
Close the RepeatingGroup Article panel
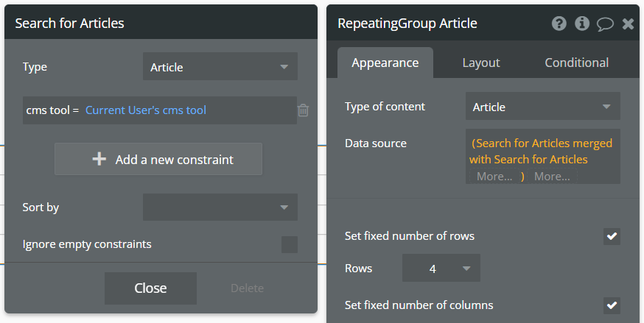[628, 24]
